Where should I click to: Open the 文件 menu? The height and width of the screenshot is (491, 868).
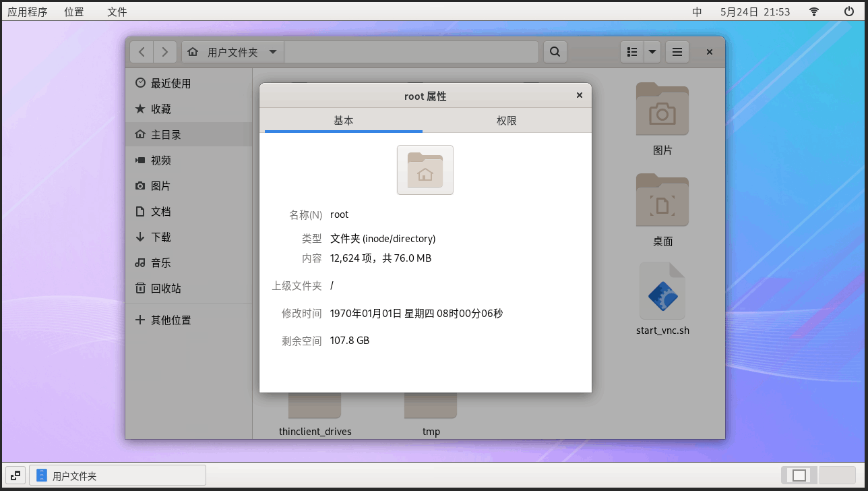point(117,11)
